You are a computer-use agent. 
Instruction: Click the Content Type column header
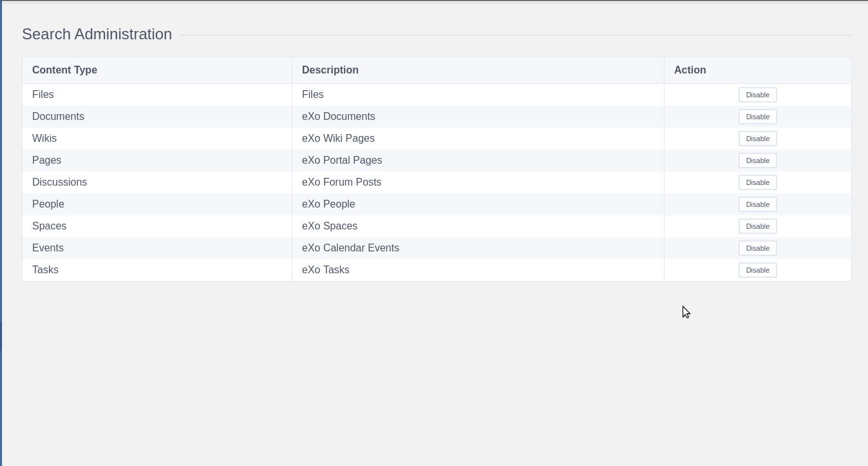point(64,70)
